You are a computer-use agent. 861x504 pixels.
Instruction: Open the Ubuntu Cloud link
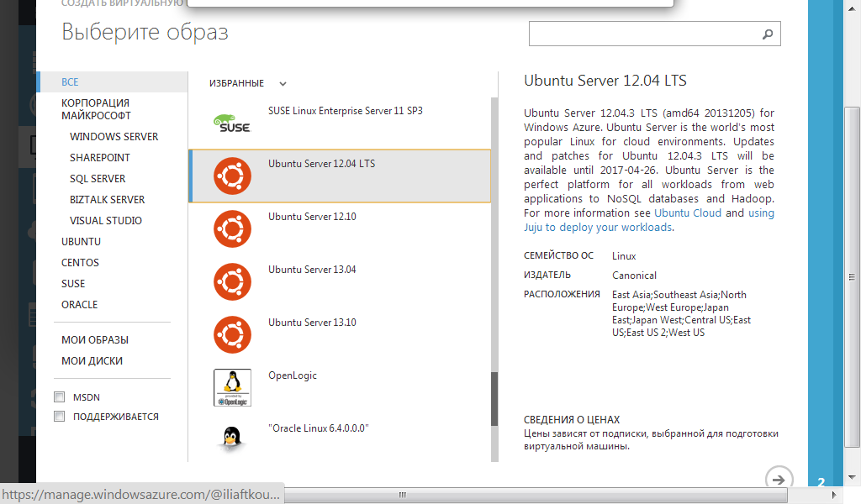click(688, 213)
